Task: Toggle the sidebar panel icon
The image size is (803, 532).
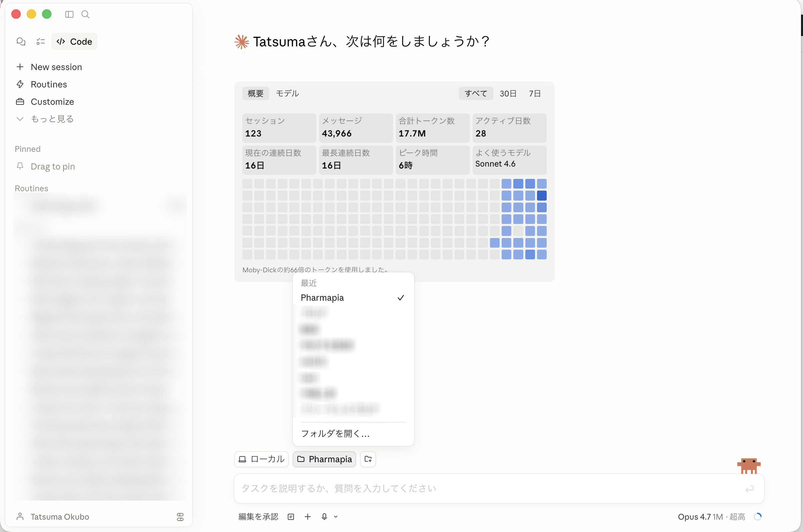Action: (x=69, y=14)
